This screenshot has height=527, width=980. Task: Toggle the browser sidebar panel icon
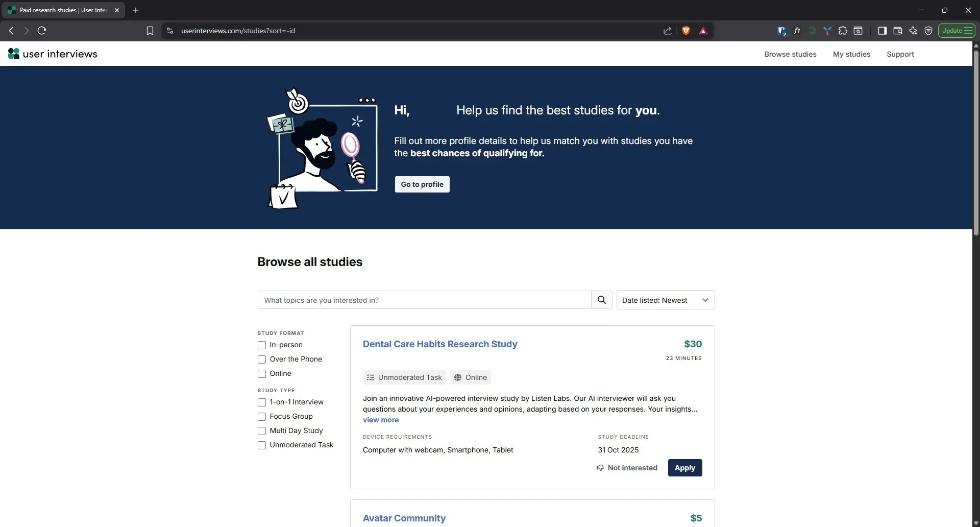point(882,31)
